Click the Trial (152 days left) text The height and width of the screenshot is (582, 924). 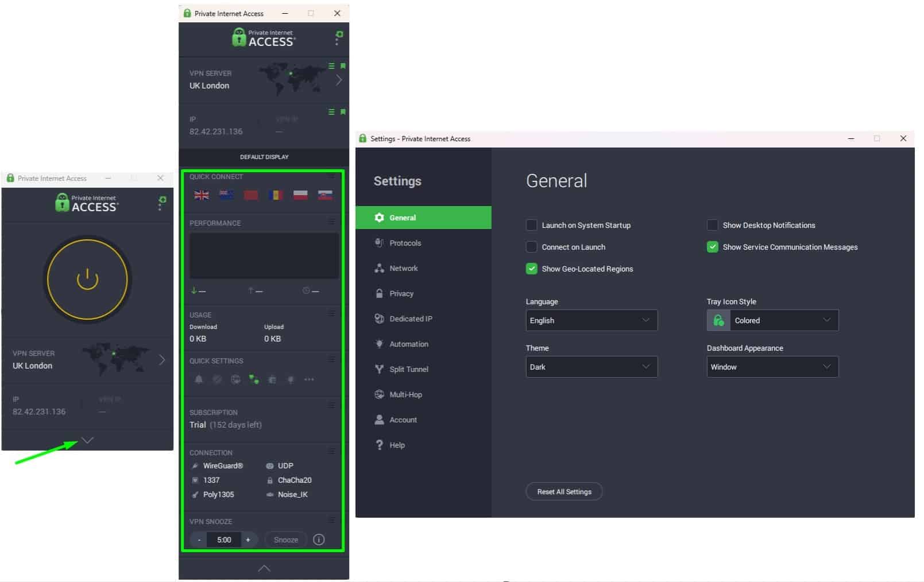(226, 425)
